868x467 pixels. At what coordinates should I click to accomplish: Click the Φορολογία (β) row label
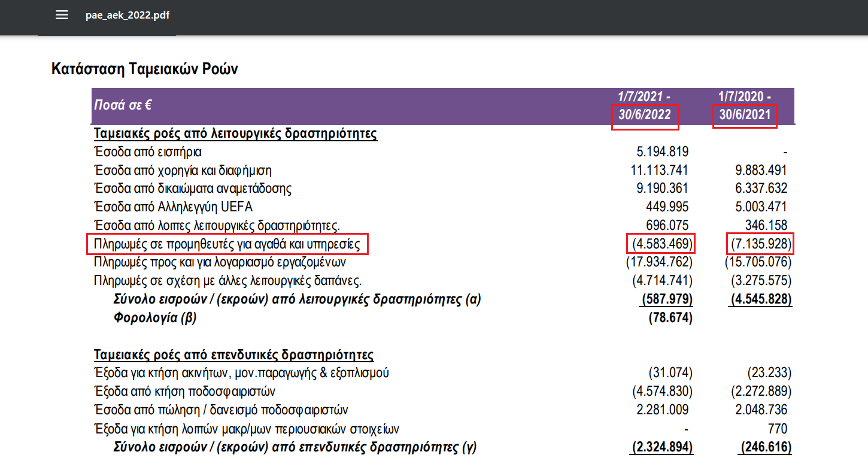pyautogui.click(x=155, y=318)
